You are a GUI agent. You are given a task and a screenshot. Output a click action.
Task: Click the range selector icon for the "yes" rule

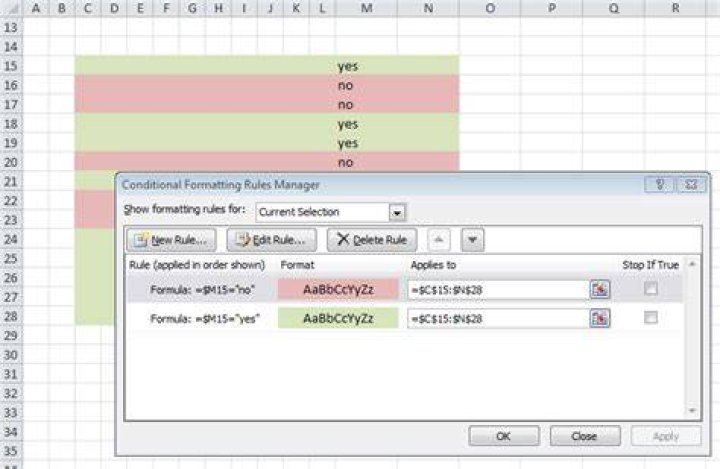pyautogui.click(x=600, y=318)
